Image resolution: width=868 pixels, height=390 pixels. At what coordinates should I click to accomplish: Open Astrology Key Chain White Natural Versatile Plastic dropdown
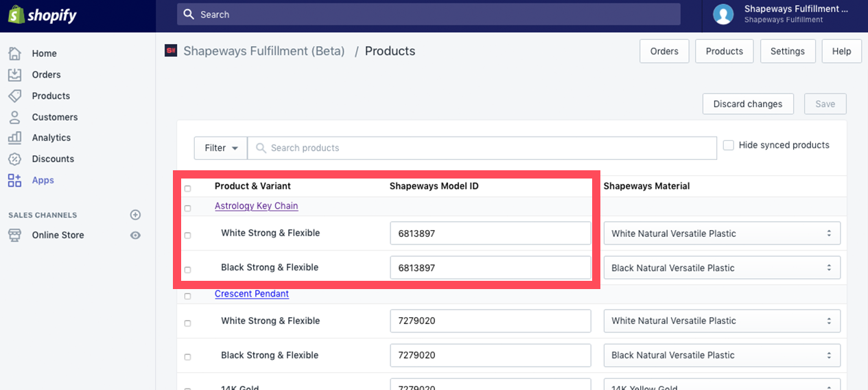click(722, 233)
